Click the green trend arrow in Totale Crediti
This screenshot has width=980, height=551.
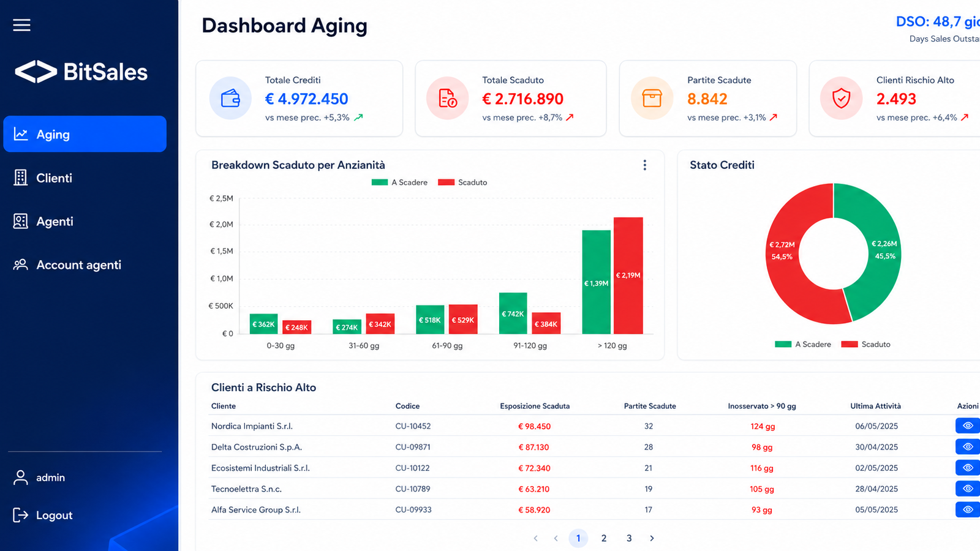tap(358, 118)
